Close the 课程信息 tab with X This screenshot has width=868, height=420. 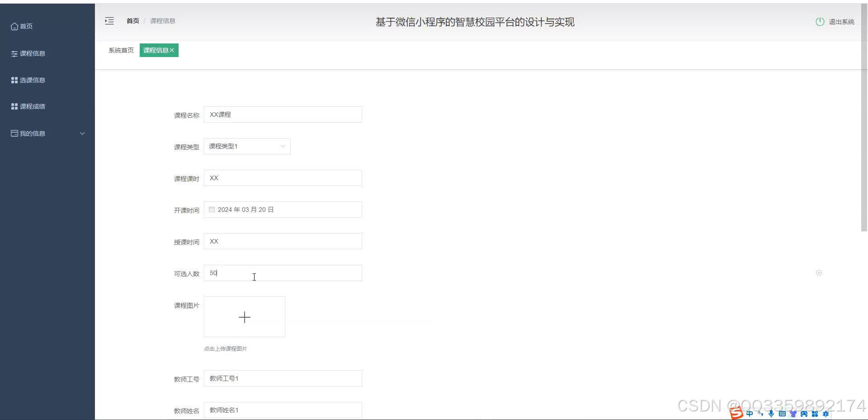[x=172, y=50]
